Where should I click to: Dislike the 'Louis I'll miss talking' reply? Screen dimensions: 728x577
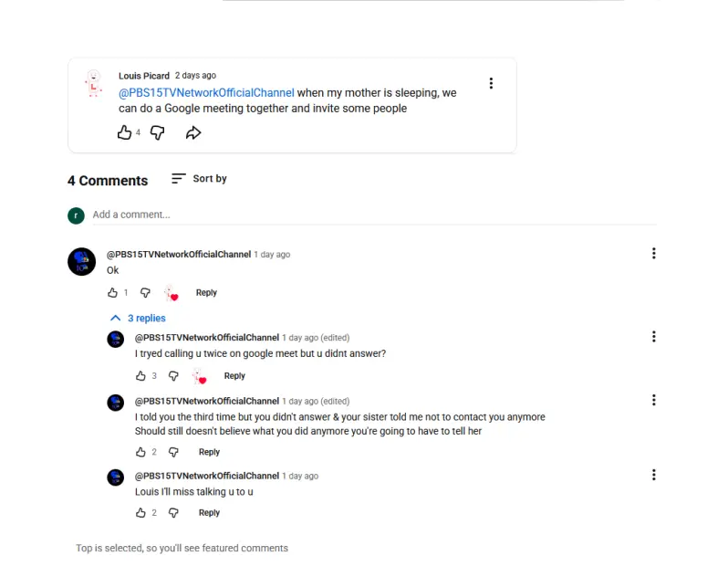[173, 513]
